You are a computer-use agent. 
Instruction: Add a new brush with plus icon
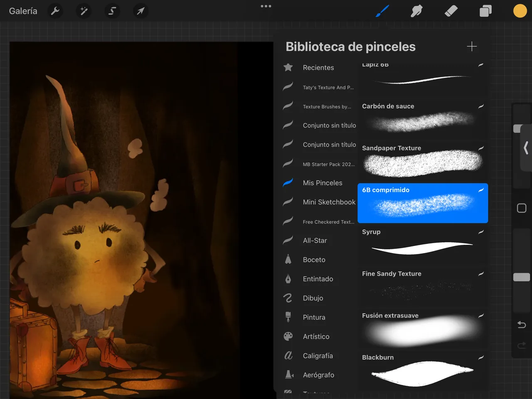(x=472, y=46)
